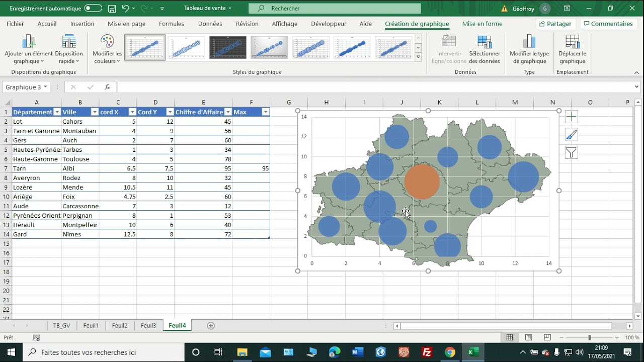Open FileZilla from the taskbar
This screenshot has width=644, height=362.
427,352
